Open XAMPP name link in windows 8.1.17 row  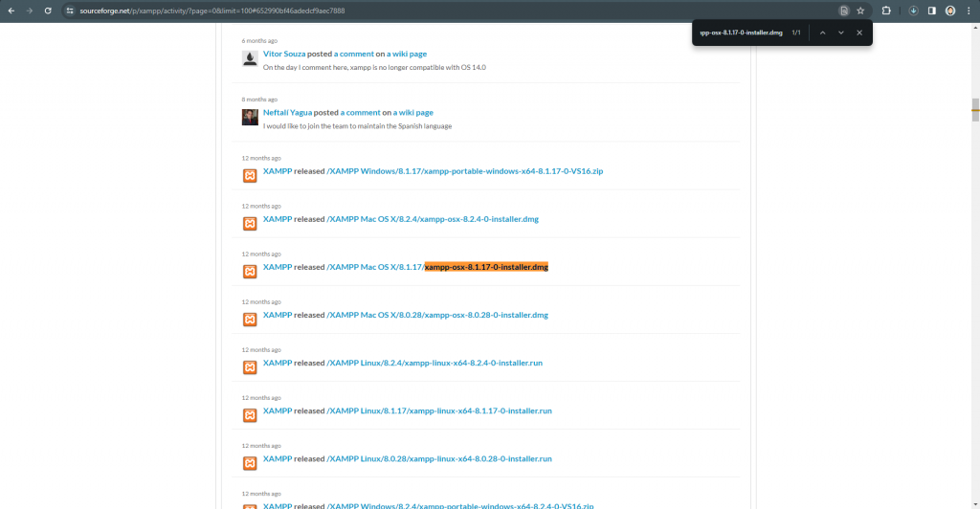278,171
